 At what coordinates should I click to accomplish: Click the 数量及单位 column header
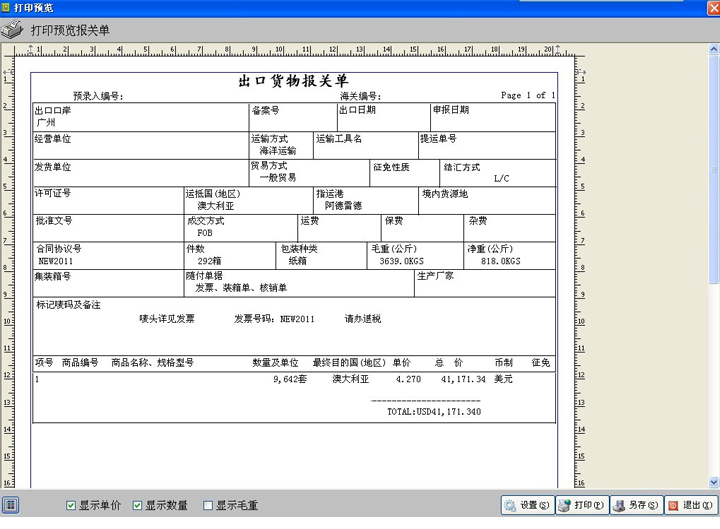pyautogui.click(x=276, y=363)
